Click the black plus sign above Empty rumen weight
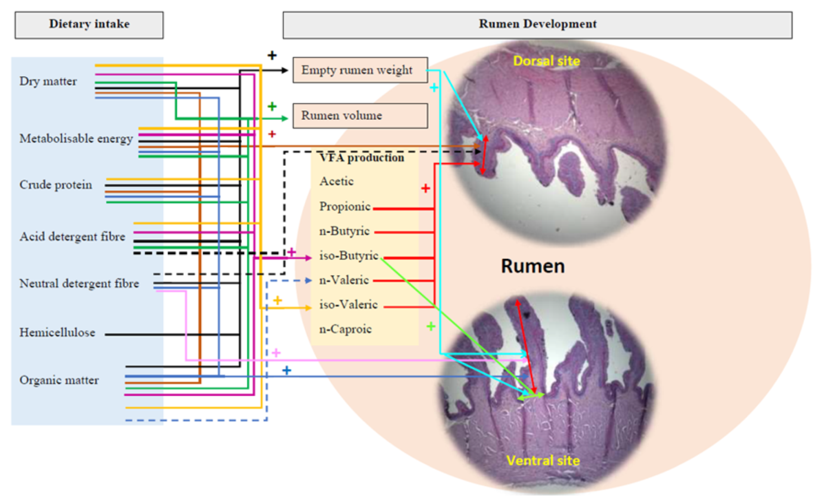Image resolution: width=824 pixels, height=504 pixels. pyautogui.click(x=272, y=56)
